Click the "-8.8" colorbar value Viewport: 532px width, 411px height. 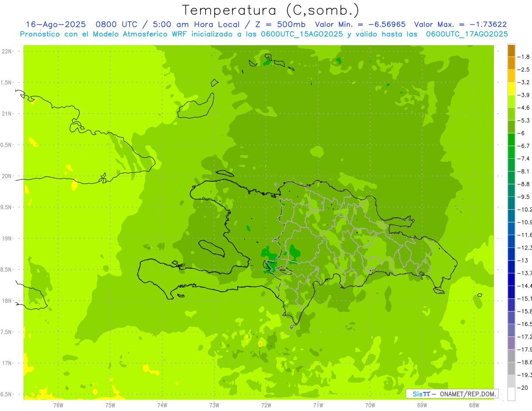(523, 184)
